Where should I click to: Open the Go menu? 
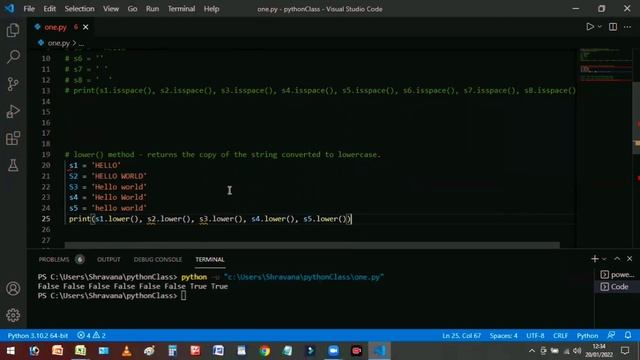click(x=132, y=9)
